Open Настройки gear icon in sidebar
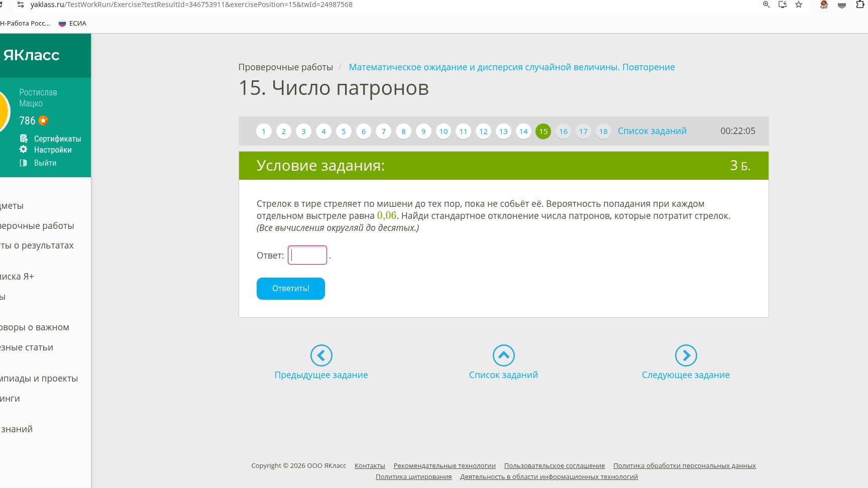The width and height of the screenshot is (868, 488). click(x=24, y=150)
